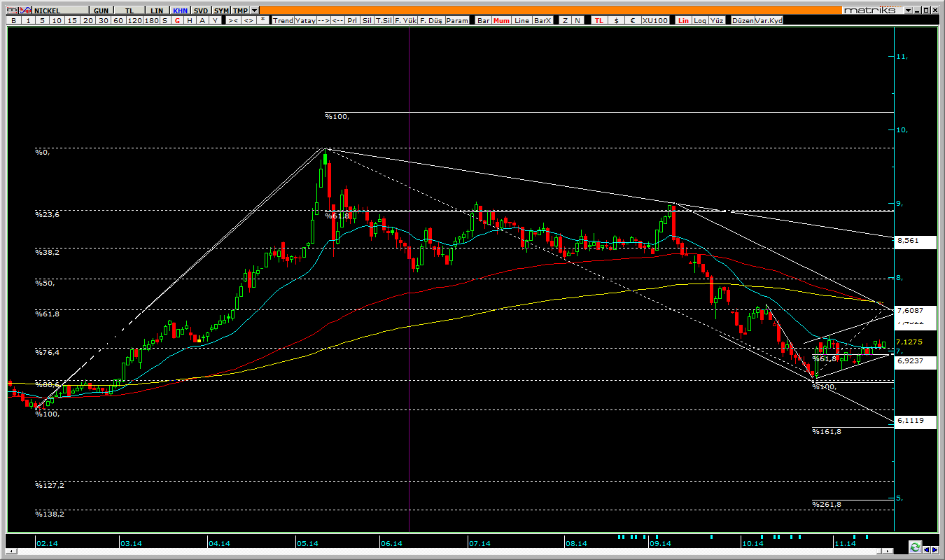Viewport: 945px width, 560px height.
Task: Select the TMP tab
Action: tap(240, 10)
